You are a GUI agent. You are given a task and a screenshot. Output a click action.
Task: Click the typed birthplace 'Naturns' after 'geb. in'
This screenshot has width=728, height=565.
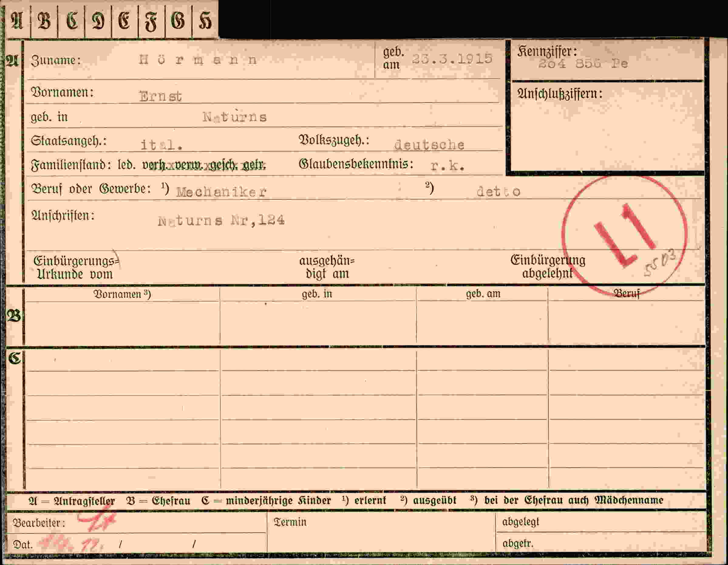(235, 116)
